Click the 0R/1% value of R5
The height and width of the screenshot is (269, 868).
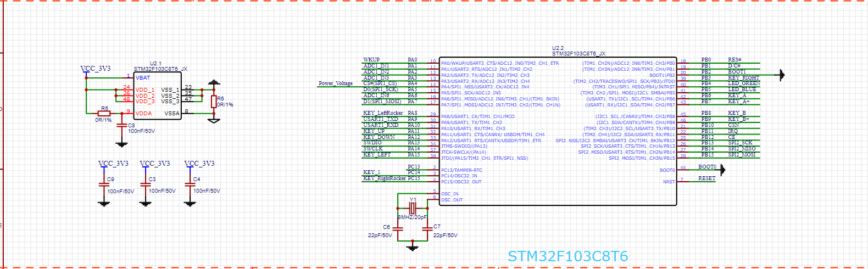tap(103, 120)
